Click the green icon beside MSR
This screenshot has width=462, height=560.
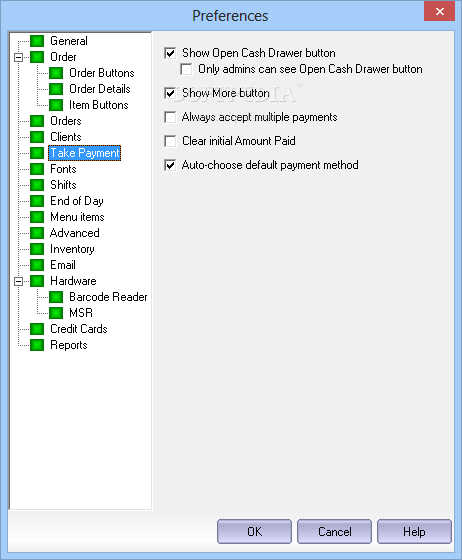[x=56, y=313]
